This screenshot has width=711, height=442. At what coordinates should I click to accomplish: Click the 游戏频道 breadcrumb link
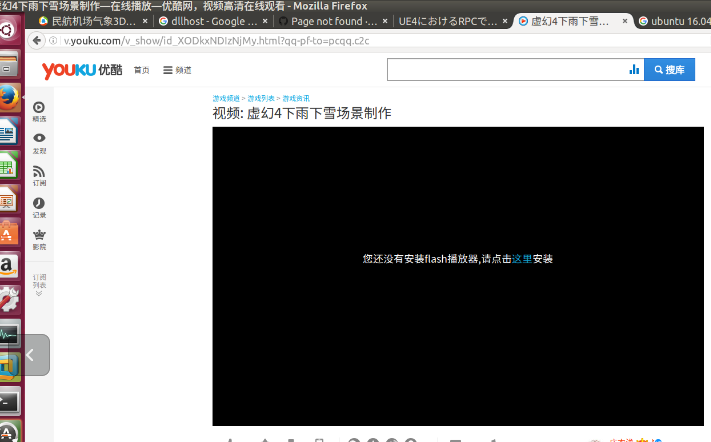(x=226, y=98)
